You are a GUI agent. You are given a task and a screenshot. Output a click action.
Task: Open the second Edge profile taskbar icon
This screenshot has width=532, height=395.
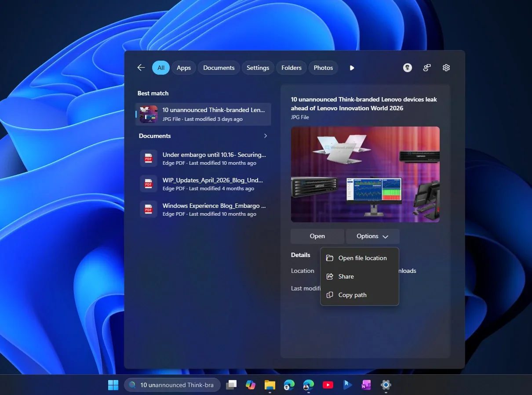308,385
